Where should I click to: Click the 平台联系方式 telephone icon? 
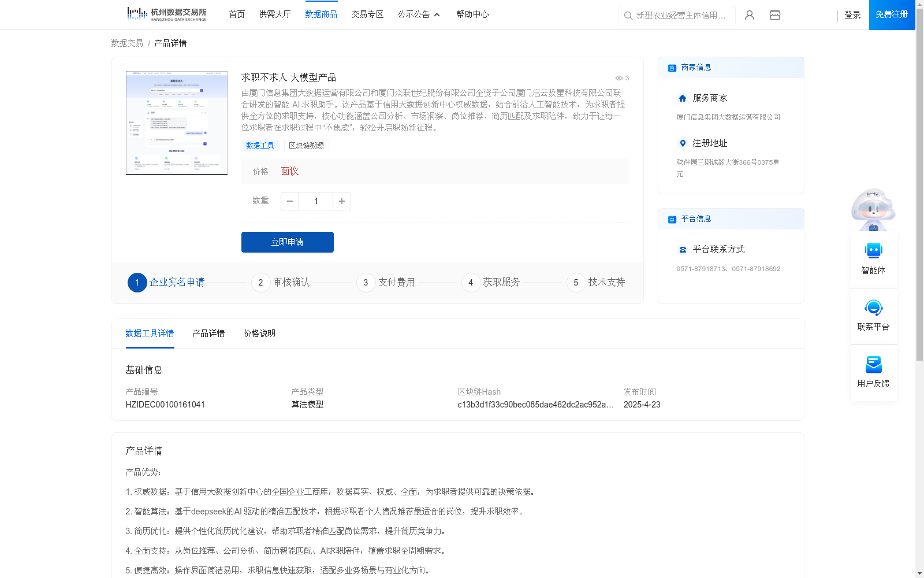point(683,250)
